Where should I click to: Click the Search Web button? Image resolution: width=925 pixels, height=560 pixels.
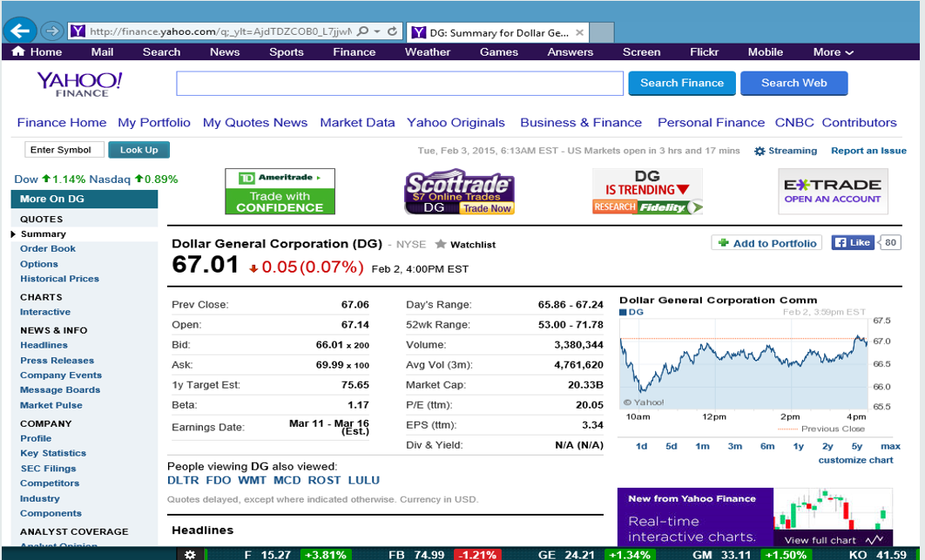[x=794, y=84]
